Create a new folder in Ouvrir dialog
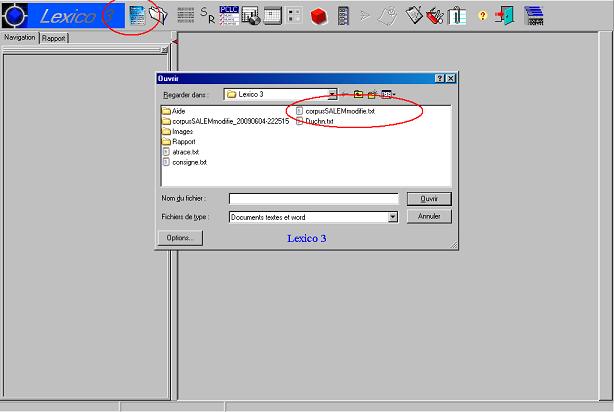This screenshot has width=614, height=412. tap(372, 94)
